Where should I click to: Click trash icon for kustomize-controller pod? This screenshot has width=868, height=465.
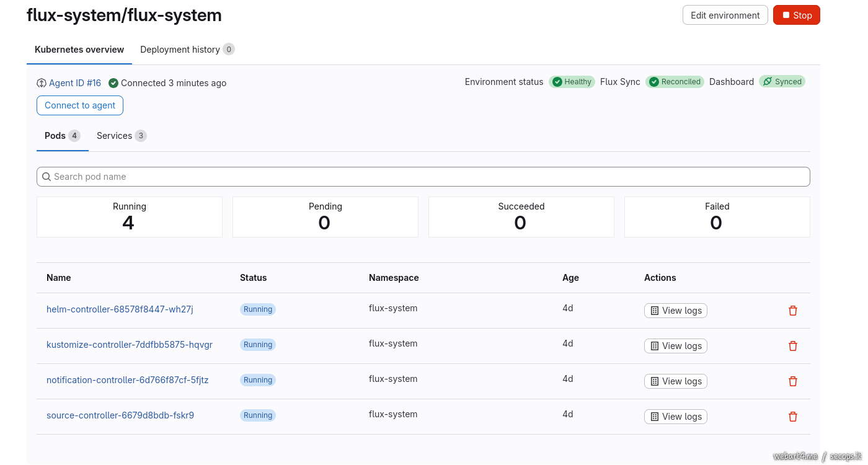[792, 346]
